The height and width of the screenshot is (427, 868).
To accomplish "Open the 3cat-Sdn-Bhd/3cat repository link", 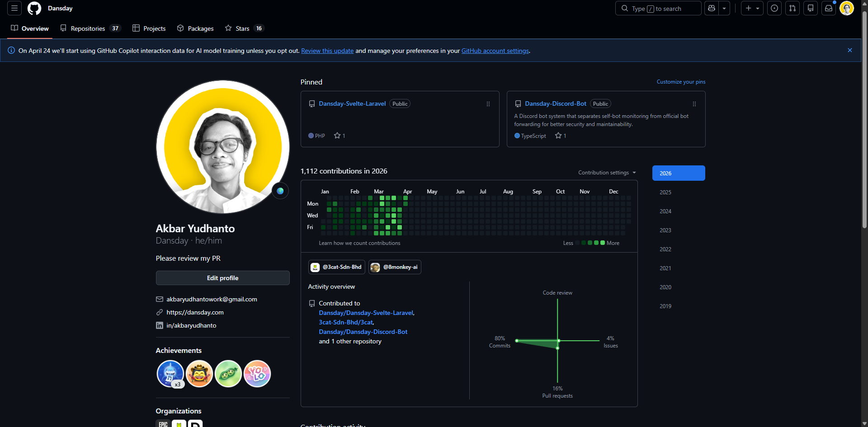I will [x=346, y=322].
